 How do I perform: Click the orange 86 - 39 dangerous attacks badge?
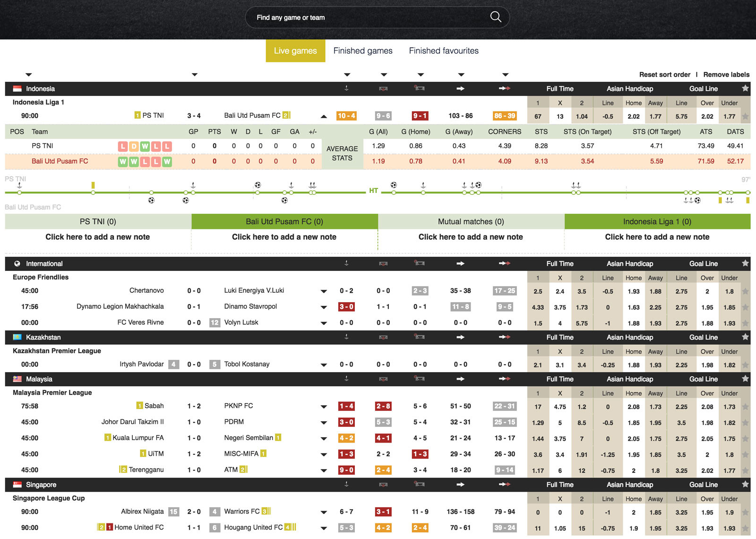coord(505,116)
